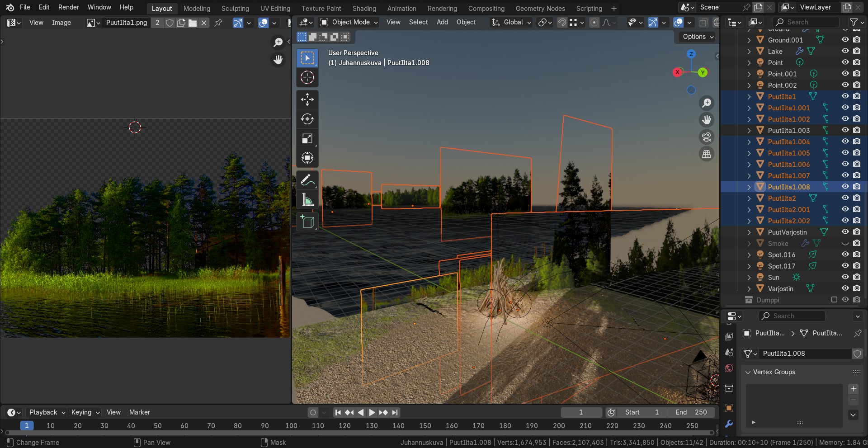Toggle visibility of the Sun light
Image resolution: width=868 pixels, height=448 pixels.
pyautogui.click(x=845, y=277)
